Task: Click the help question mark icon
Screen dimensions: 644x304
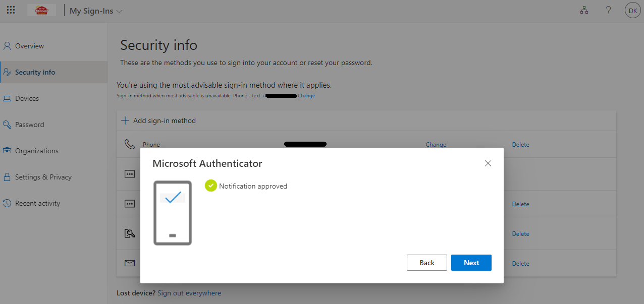Action: click(609, 10)
